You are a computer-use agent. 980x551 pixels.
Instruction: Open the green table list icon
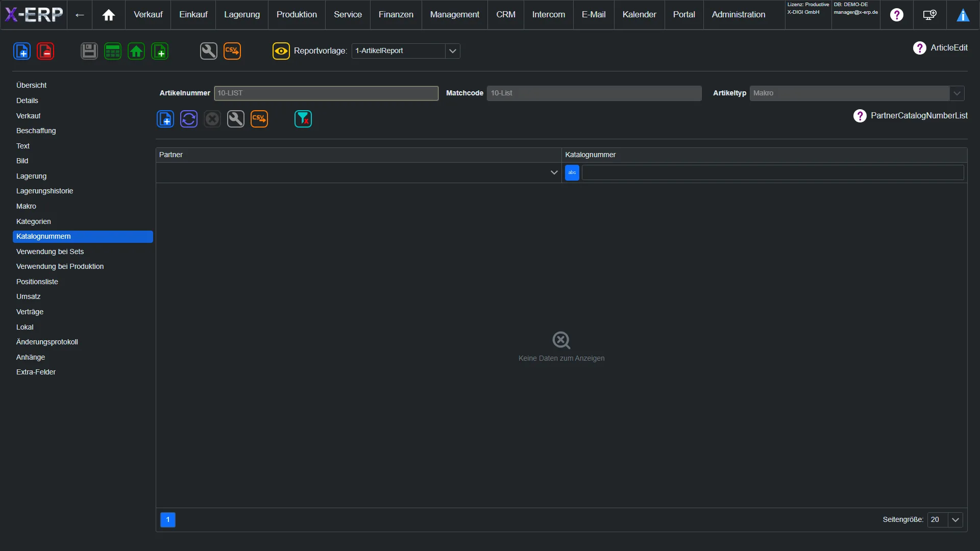113,51
